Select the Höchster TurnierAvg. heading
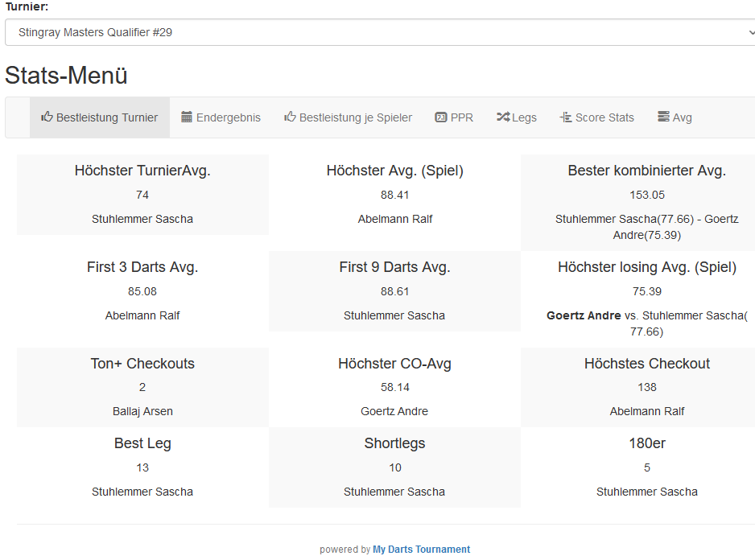The width and height of the screenshot is (755, 560). click(x=142, y=171)
